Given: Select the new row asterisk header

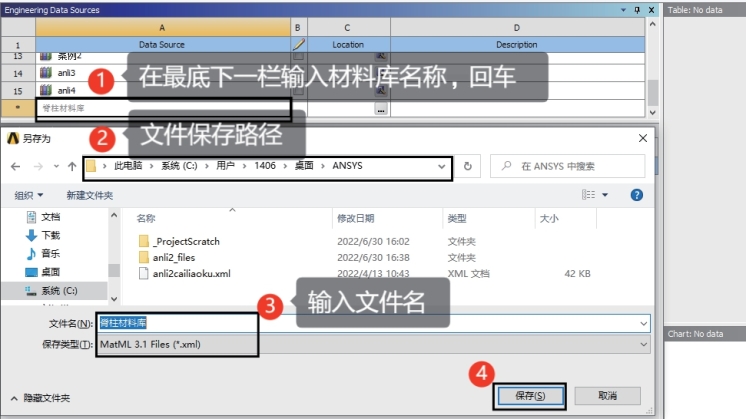Looking at the screenshot, I should click(x=18, y=107).
